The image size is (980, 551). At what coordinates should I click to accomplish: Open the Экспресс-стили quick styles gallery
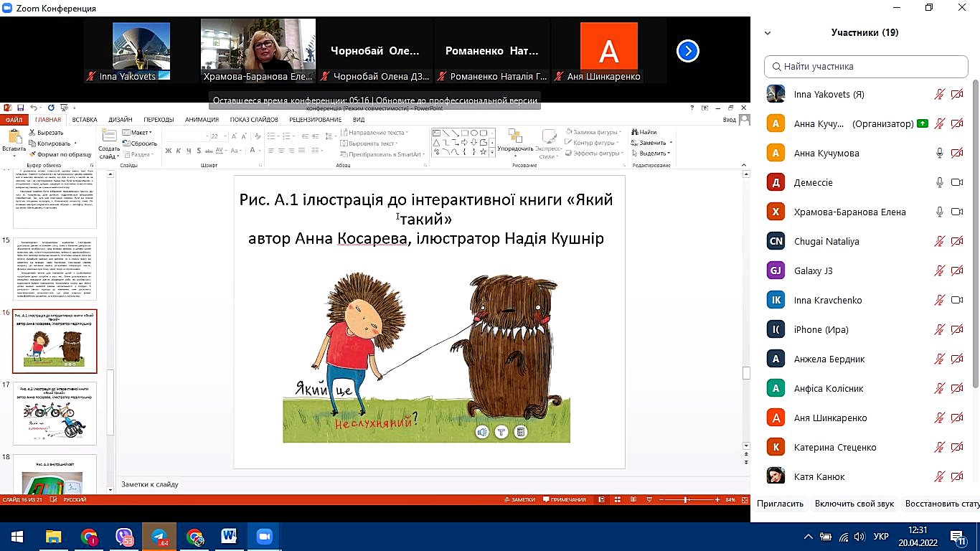[x=549, y=143]
